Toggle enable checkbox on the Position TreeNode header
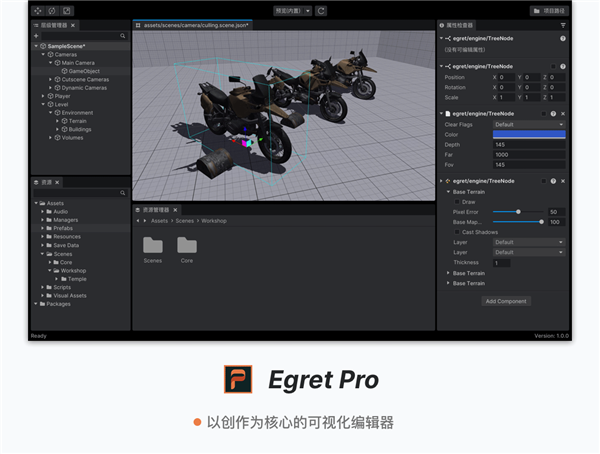600x454 pixels. pyautogui.click(x=553, y=66)
